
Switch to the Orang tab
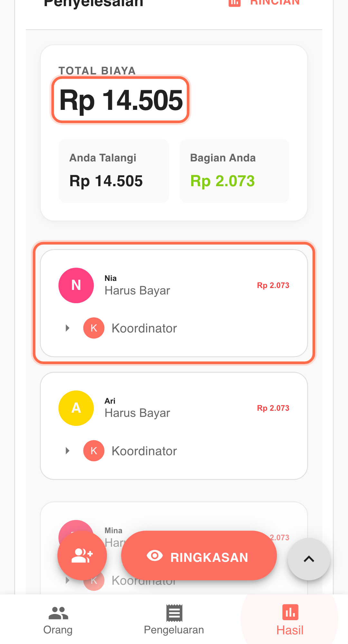pos(58,620)
